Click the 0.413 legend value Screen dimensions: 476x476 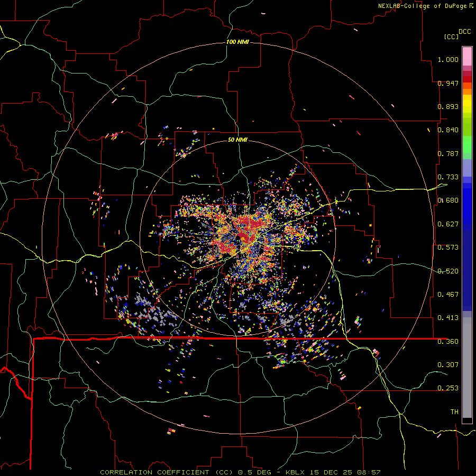tap(448, 318)
